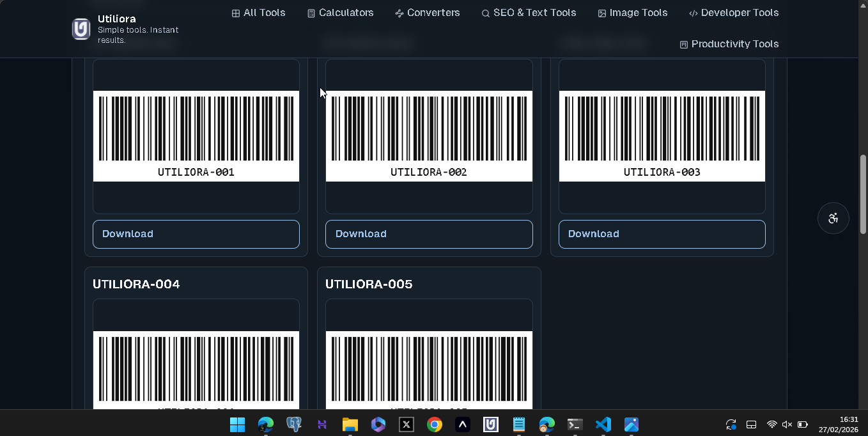Open the Photos app from taskbar
This screenshot has width=868, height=436.
coord(632,424)
